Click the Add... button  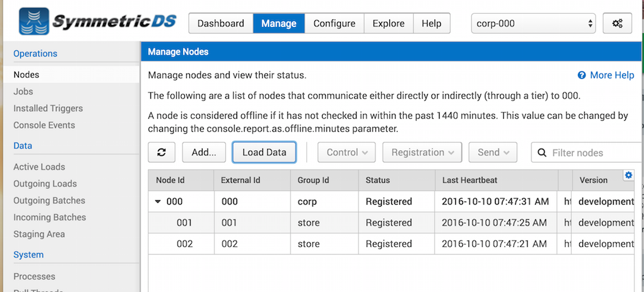pyautogui.click(x=204, y=152)
